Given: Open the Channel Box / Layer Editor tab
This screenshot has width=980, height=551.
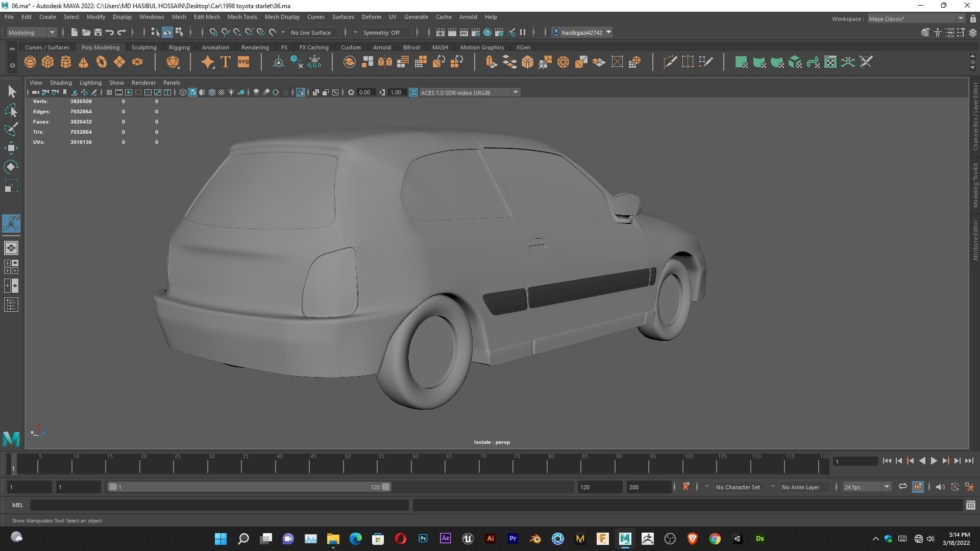Looking at the screenshot, I should click(x=975, y=116).
